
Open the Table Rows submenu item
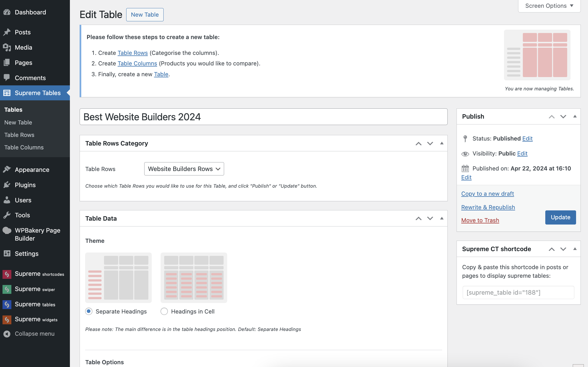pos(19,135)
